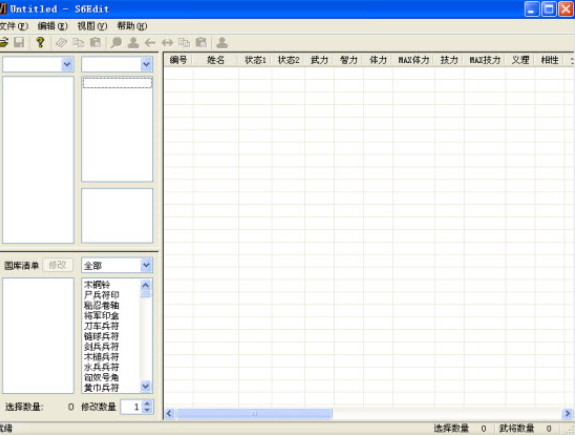Click the S6Edit application icon in title bar
The width and height of the screenshot is (575, 436).
[x=3, y=9]
